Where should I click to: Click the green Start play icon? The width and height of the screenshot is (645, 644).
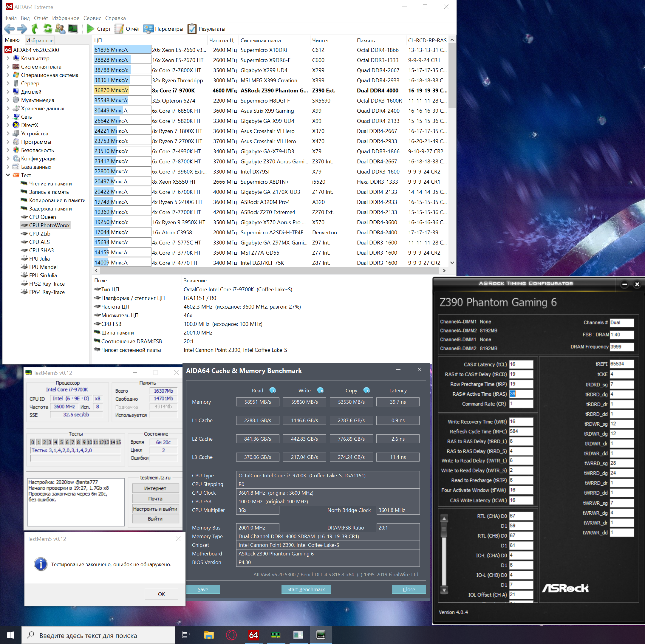pos(90,29)
